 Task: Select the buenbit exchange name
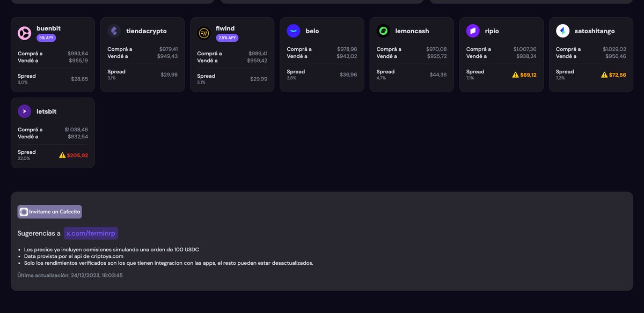pos(48,28)
